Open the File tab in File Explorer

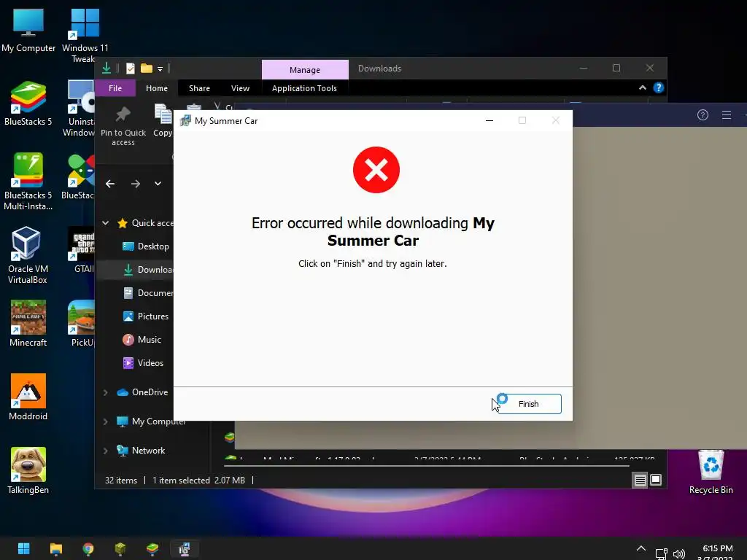115,88
